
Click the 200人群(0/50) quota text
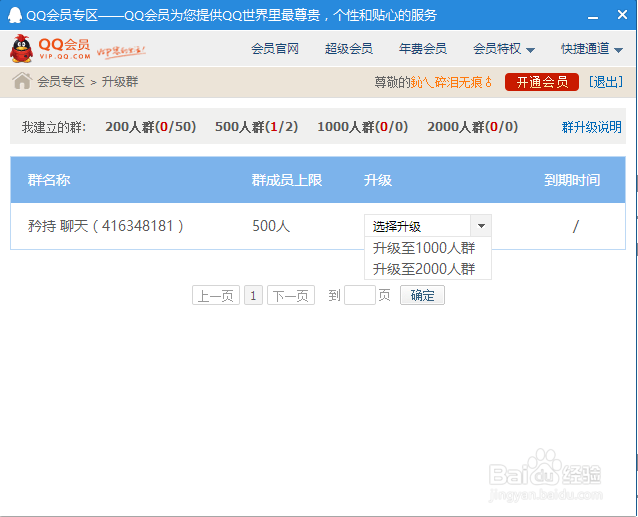pos(151,127)
